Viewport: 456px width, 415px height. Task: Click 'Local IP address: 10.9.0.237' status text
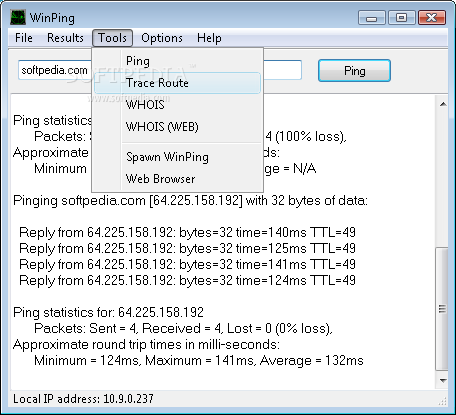tap(83, 399)
